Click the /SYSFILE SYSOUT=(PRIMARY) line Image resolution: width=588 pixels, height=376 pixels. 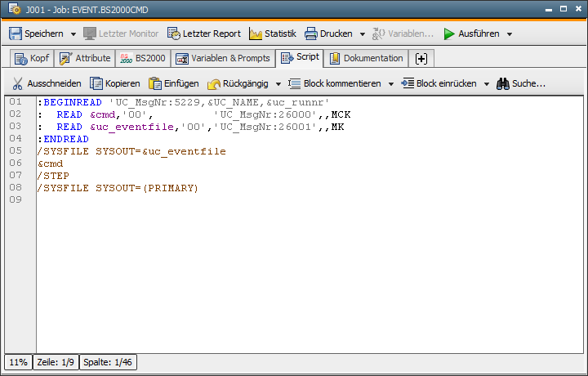tap(118, 188)
